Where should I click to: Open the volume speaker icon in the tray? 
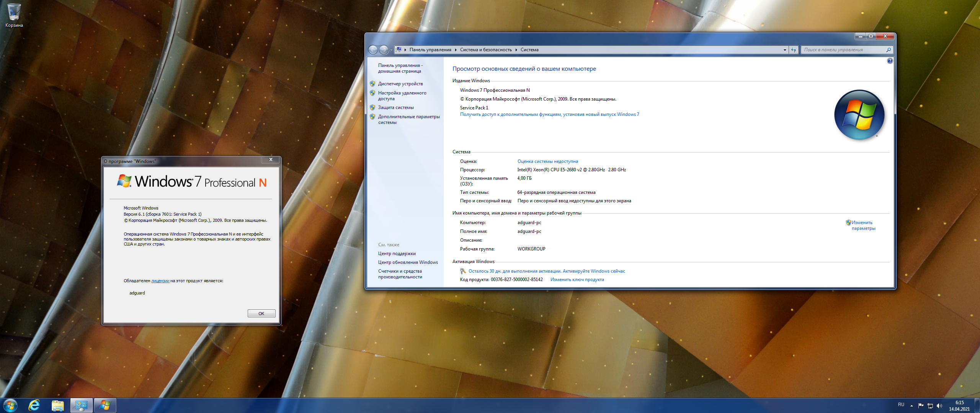click(939, 406)
